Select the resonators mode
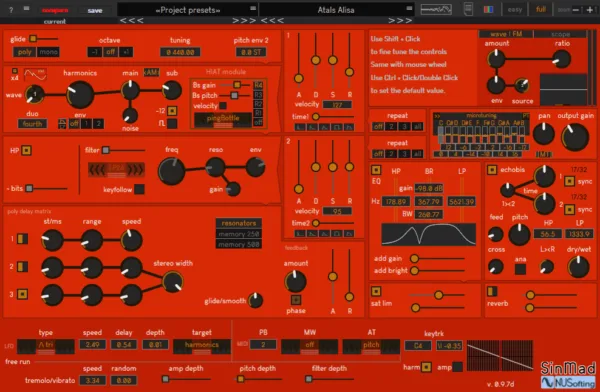This screenshot has height=392, width=600. point(239,223)
